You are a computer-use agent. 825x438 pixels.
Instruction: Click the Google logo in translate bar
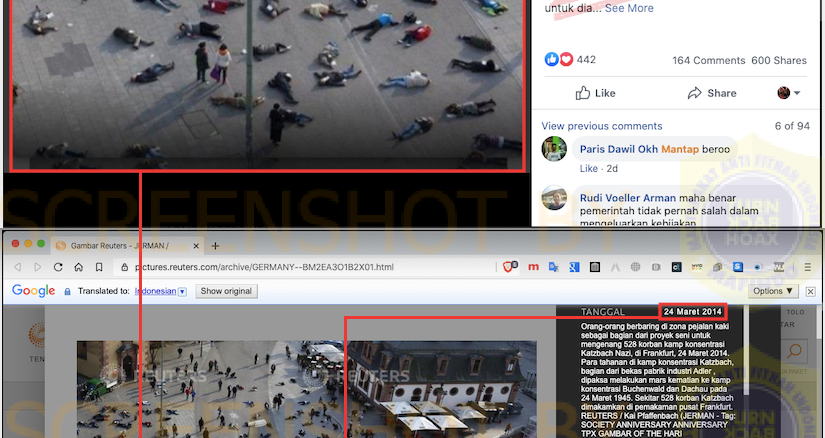click(x=33, y=291)
